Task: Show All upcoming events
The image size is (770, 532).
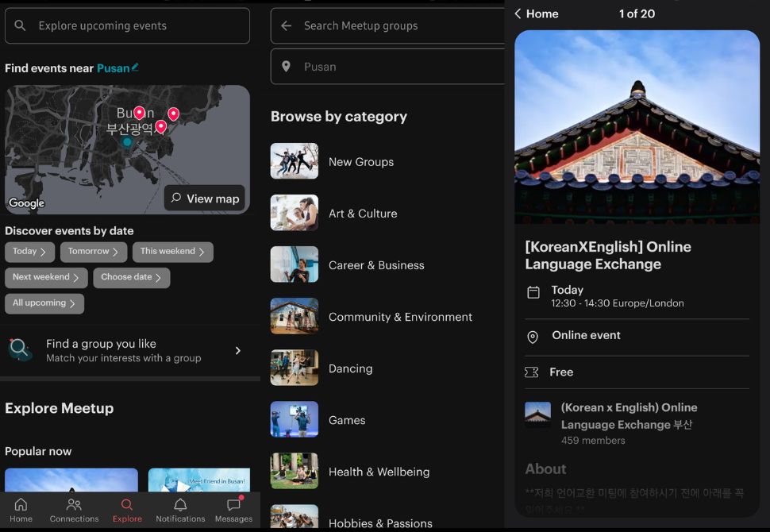Action: coord(44,303)
